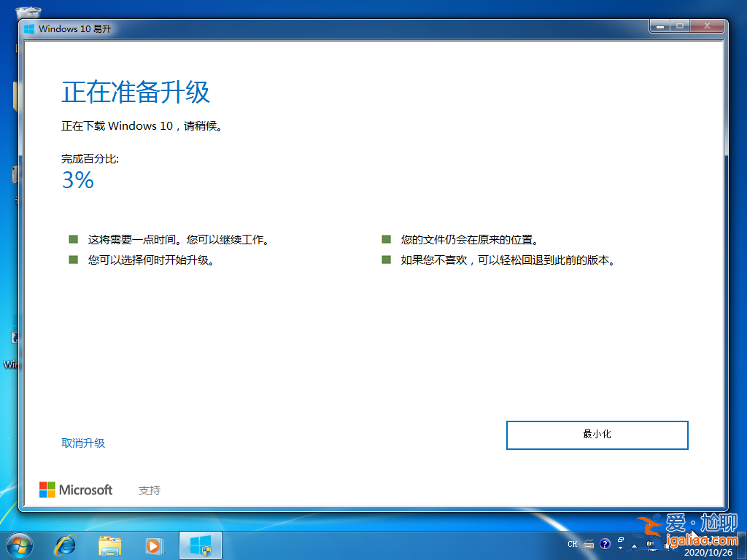Launch Internet Explorer from the taskbar
Viewport: 747px width, 560px height.
click(66, 545)
